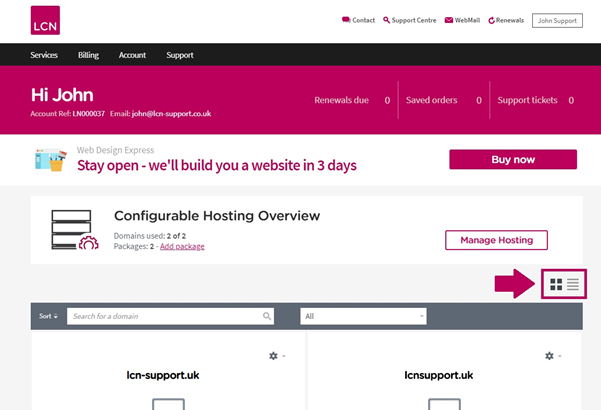Viewport: 601px width, 410px height.
Task: Click the Add package link
Action: pyautogui.click(x=182, y=246)
